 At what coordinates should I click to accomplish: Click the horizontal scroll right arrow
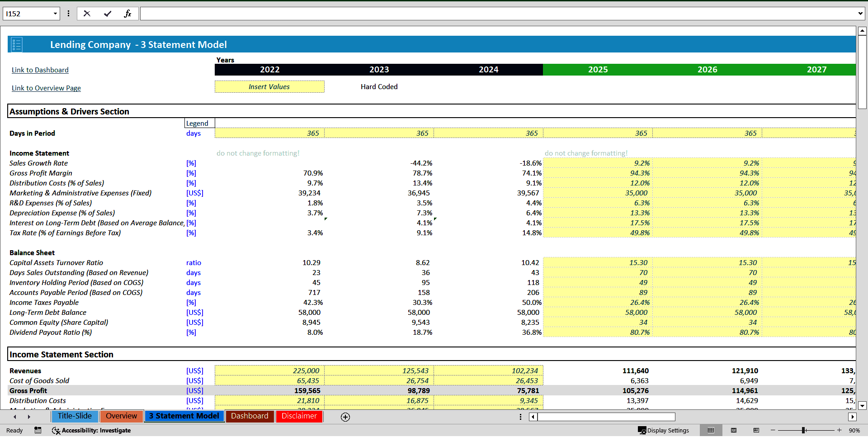tap(852, 417)
